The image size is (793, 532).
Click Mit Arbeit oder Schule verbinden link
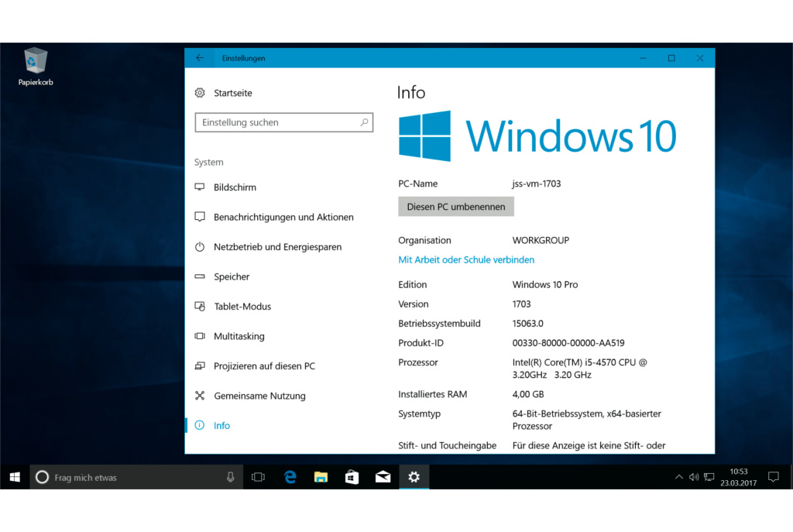pyautogui.click(x=465, y=260)
